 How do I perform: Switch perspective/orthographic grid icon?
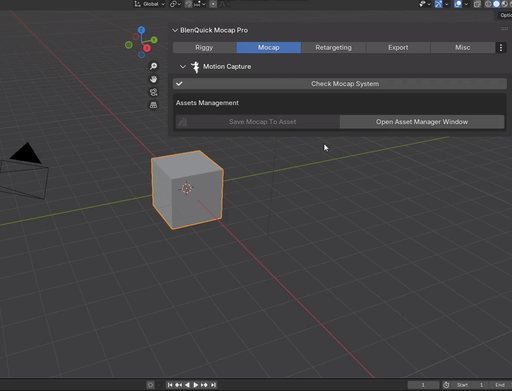(153, 105)
